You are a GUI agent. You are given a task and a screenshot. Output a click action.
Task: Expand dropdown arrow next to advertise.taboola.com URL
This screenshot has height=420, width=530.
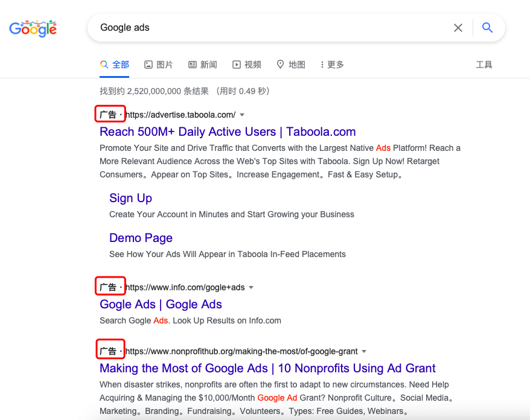(x=242, y=115)
